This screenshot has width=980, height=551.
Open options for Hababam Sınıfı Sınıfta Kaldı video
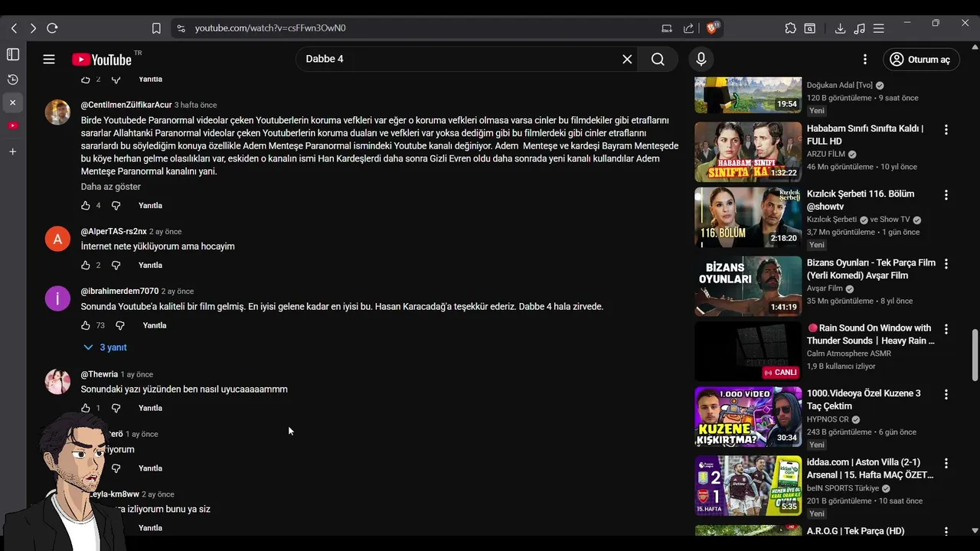946,130
